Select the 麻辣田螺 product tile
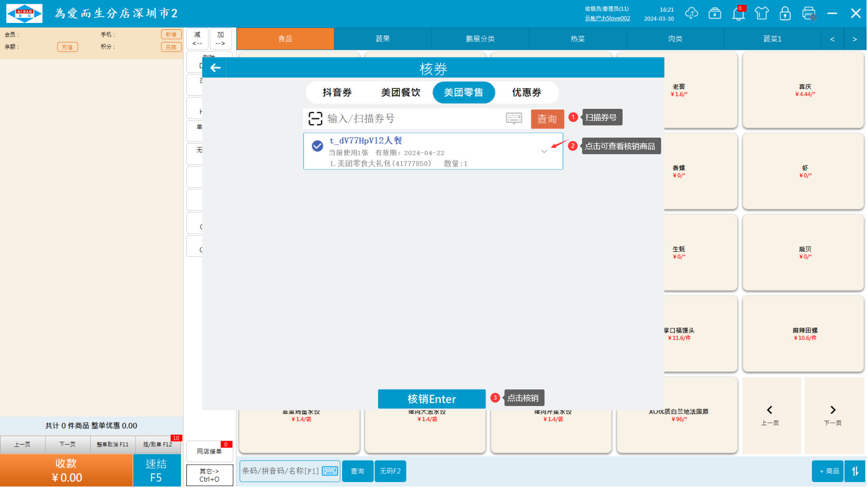The image size is (868, 488). point(803,334)
